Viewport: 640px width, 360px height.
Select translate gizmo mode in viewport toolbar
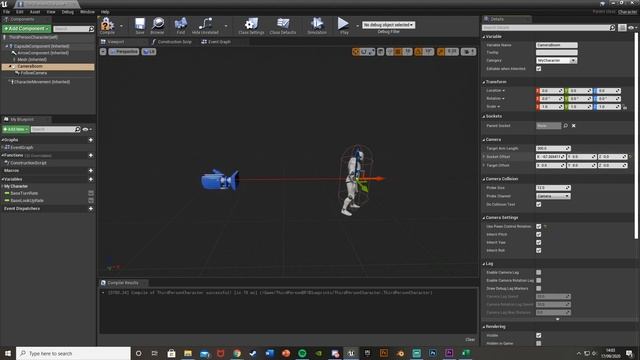tap(356, 52)
